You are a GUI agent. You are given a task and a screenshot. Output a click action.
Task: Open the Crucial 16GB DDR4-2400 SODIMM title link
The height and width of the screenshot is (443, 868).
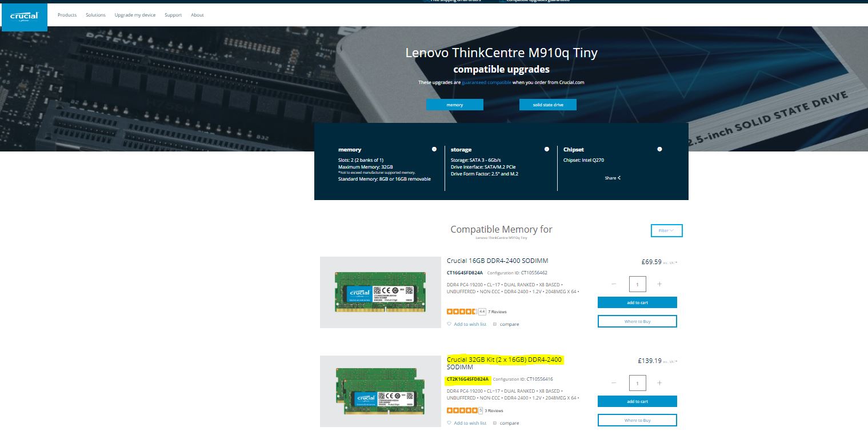point(497,261)
